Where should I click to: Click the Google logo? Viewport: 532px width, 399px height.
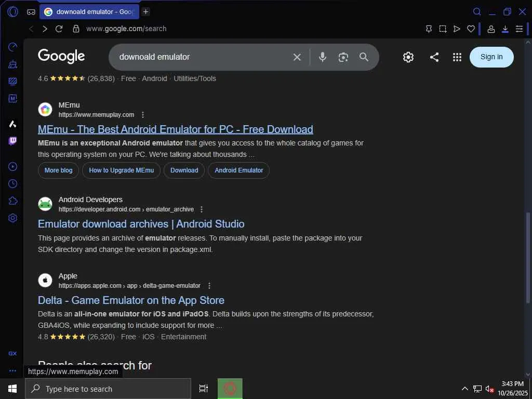coord(61,56)
